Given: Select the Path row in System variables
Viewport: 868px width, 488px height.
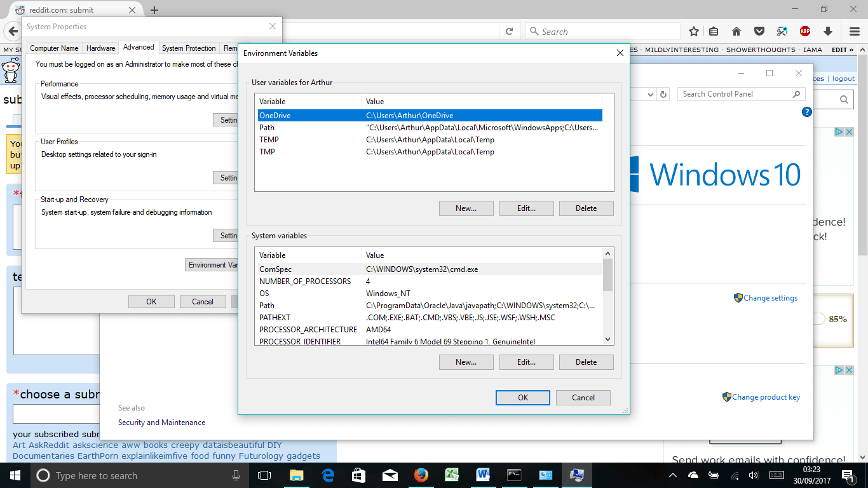Looking at the screenshot, I should [x=429, y=306].
